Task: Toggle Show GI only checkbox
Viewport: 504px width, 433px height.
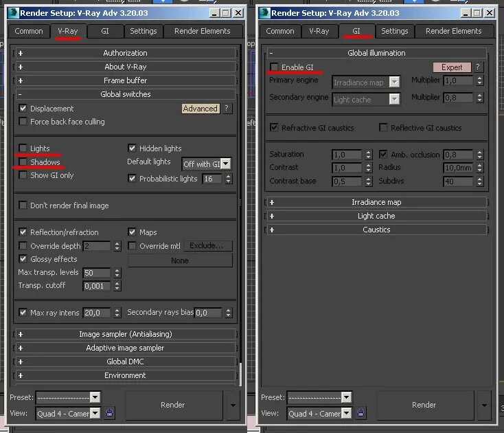Action: click(x=23, y=175)
